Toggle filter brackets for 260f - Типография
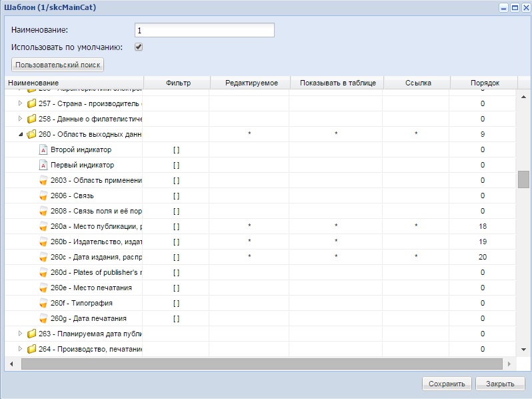Viewport: 532px width, 399px height. [x=176, y=303]
